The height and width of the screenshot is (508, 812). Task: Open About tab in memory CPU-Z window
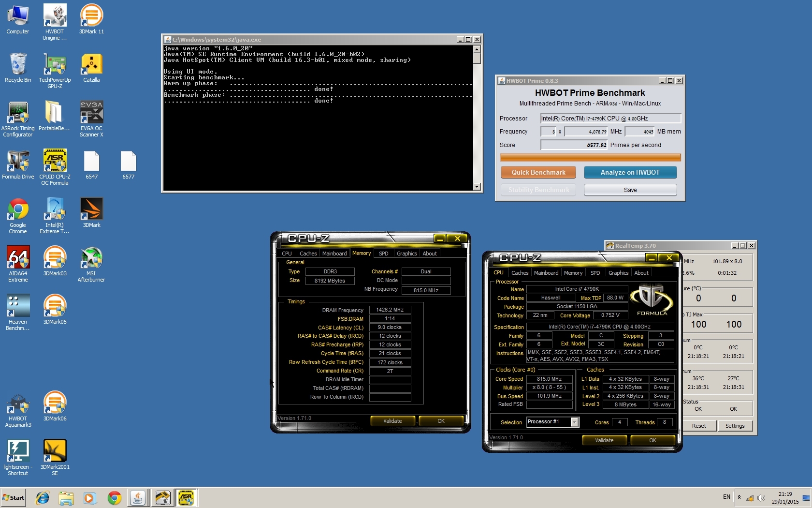point(430,254)
